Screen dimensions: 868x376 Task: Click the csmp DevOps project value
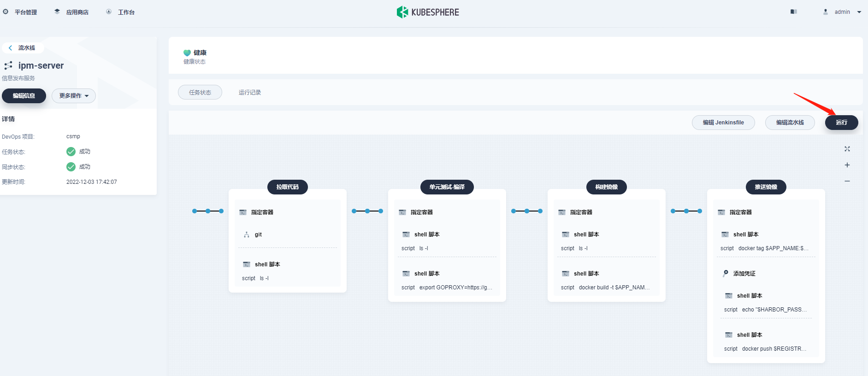[73, 136]
